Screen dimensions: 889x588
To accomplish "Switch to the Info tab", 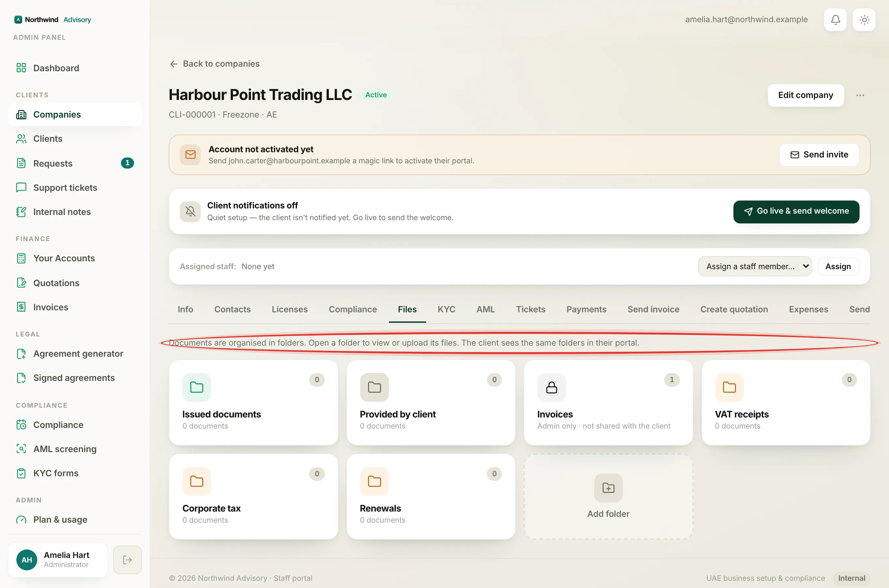I will coord(185,309).
